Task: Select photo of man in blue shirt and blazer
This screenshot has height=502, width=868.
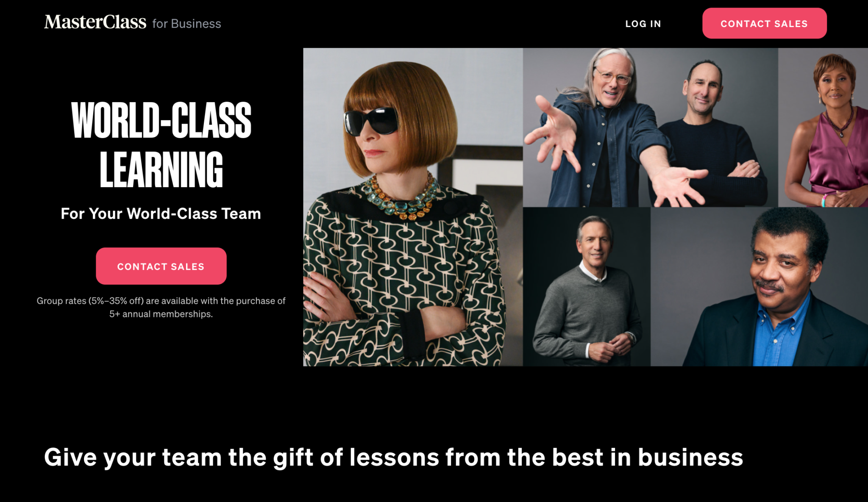Action: (759, 287)
